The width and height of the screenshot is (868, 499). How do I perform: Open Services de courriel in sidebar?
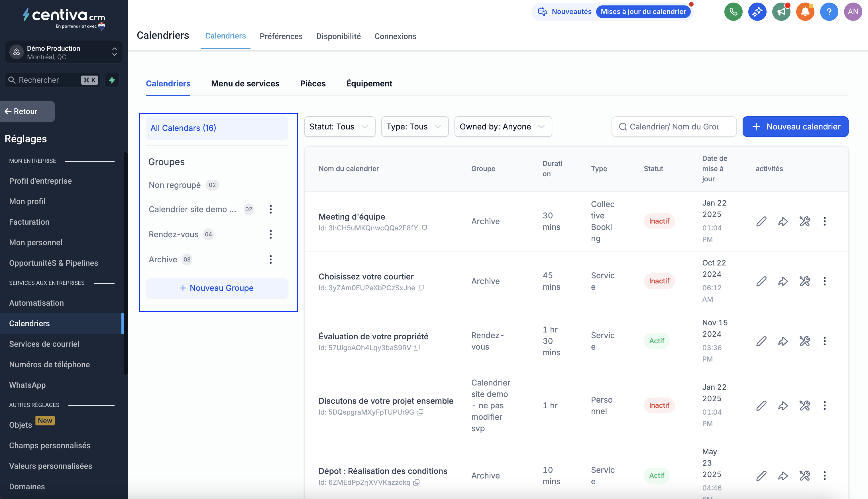(44, 344)
